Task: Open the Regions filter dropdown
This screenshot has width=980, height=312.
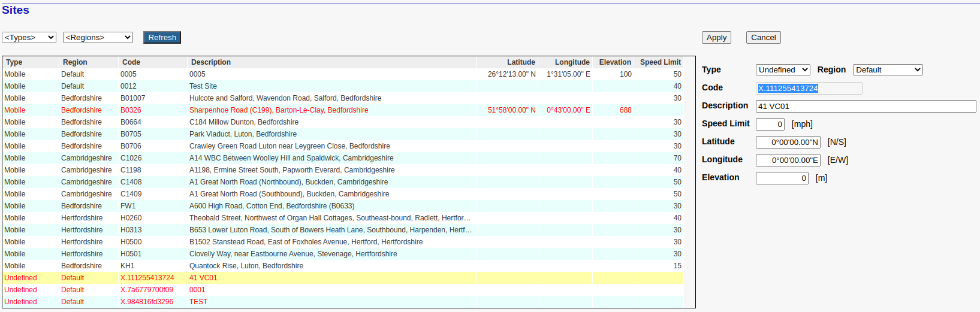Action: tap(98, 38)
